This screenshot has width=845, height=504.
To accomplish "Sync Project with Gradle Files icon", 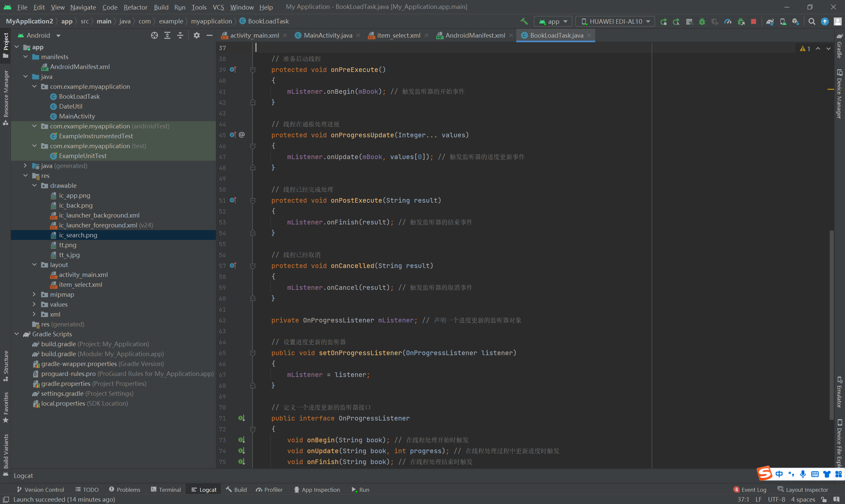I will (x=770, y=21).
